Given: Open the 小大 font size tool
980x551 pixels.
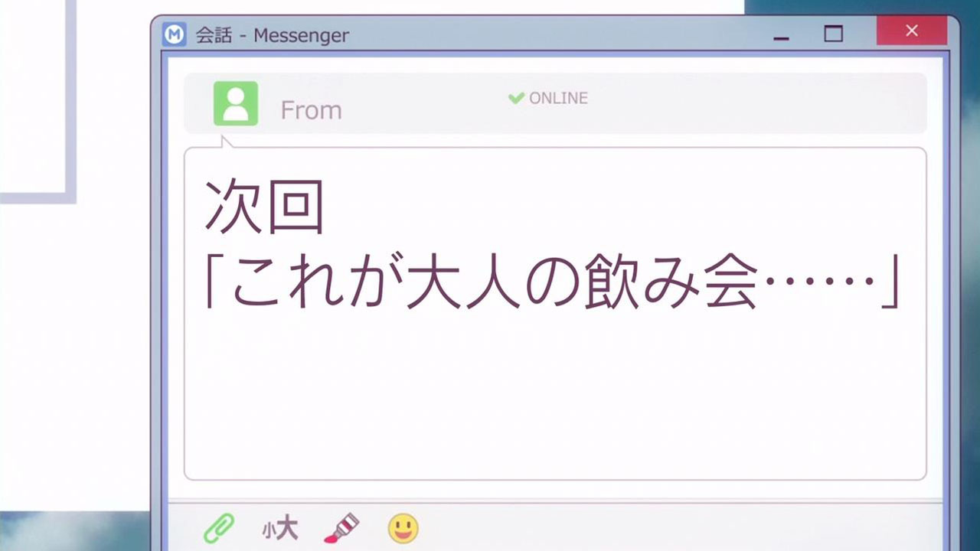Looking at the screenshot, I should (280, 529).
